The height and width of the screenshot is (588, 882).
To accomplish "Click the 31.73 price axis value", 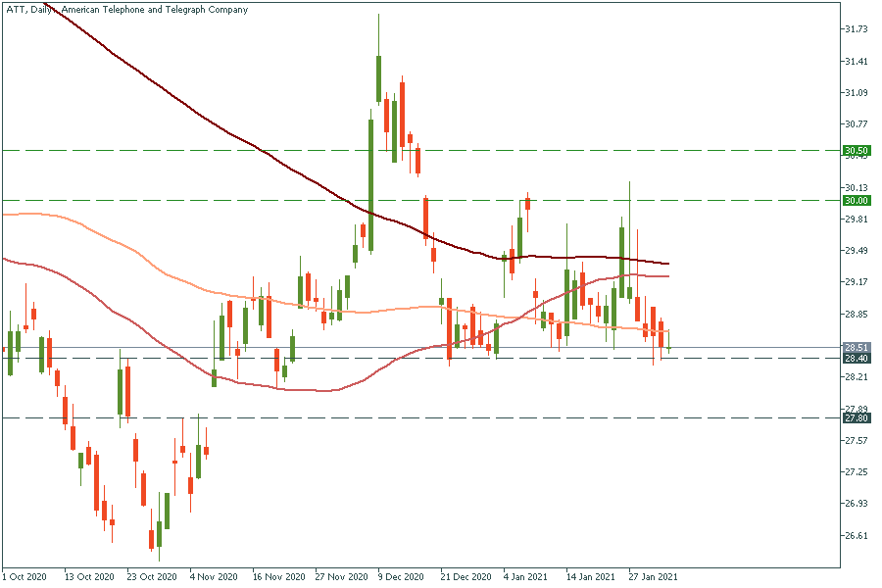I will (x=856, y=29).
